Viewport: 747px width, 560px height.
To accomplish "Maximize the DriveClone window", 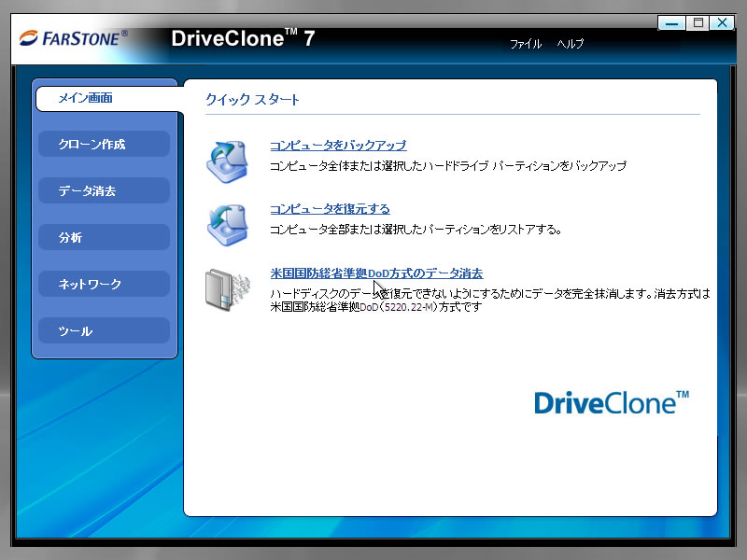I will [698, 22].
